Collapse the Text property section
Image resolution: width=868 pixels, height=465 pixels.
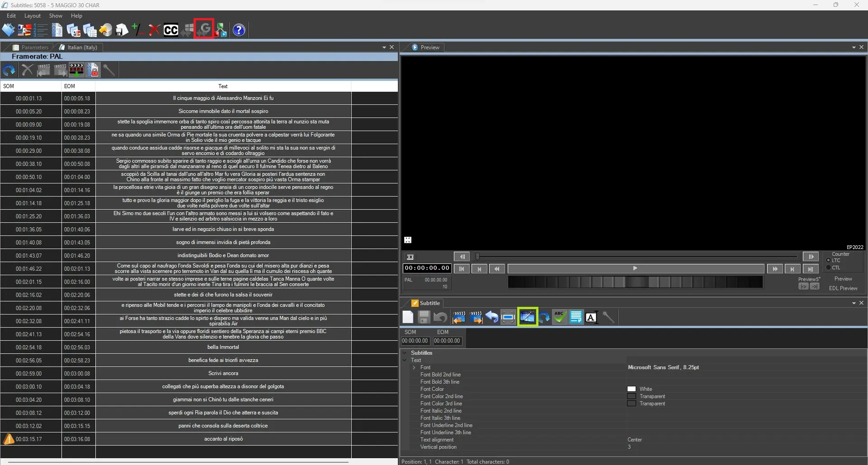[x=405, y=360]
